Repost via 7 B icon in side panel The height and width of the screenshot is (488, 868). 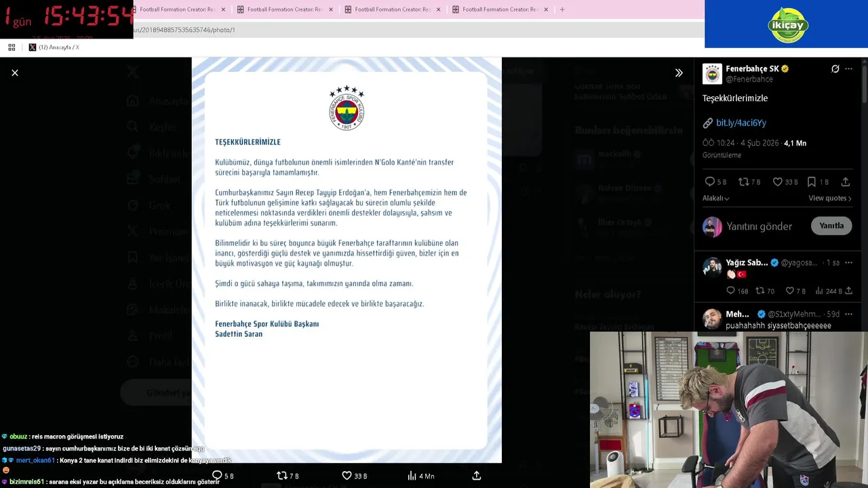pyautogui.click(x=749, y=182)
